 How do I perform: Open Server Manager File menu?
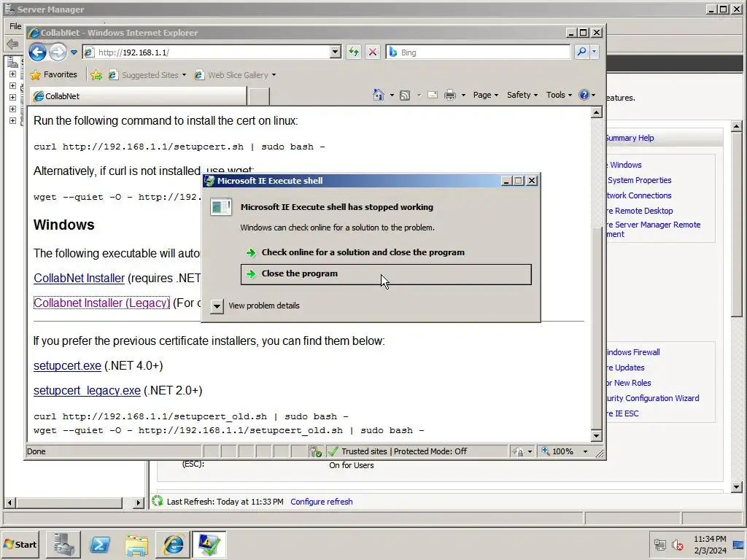(x=15, y=26)
